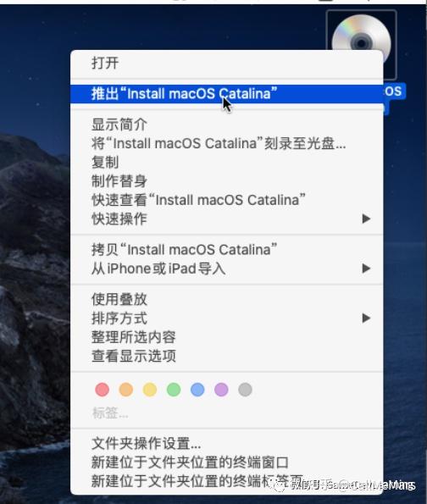Choose 拷贝 "Install macOS Catalina"
427x504 pixels.
(x=227, y=250)
